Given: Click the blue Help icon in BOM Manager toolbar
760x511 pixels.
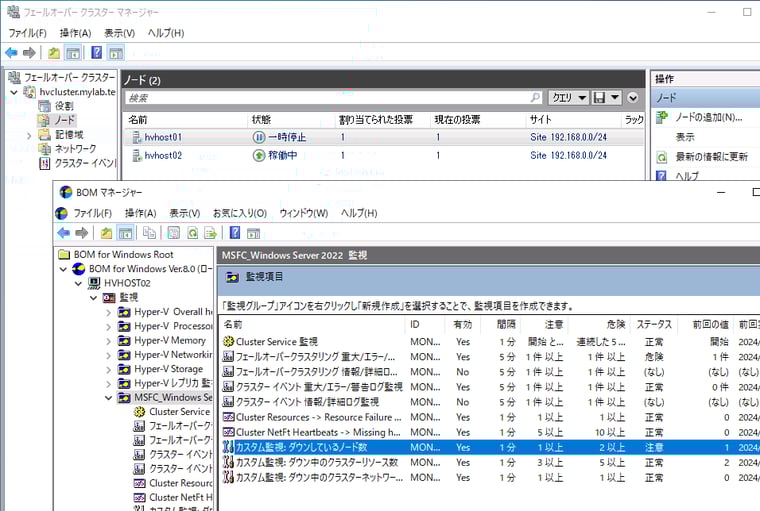Looking at the screenshot, I should pos(235,233).
